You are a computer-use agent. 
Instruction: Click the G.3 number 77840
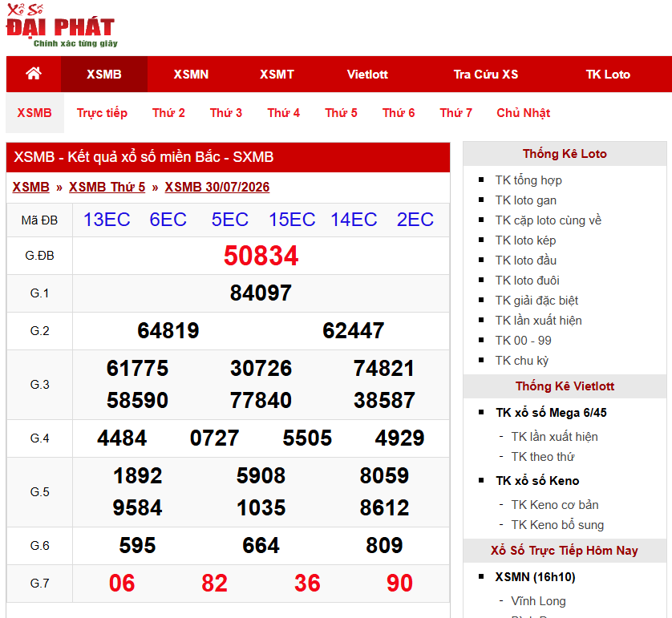(261, 401)
